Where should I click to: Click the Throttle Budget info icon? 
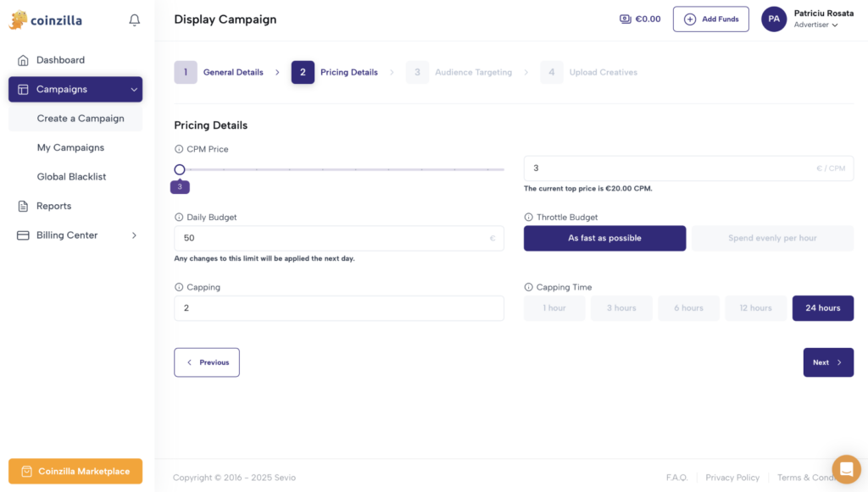click(529, 218)
